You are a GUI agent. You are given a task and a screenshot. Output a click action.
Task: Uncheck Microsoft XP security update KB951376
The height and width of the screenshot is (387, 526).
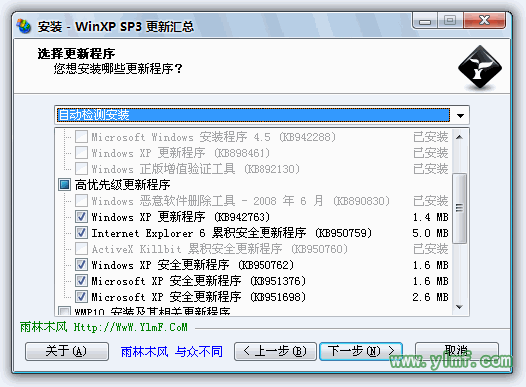click(81, 281)
